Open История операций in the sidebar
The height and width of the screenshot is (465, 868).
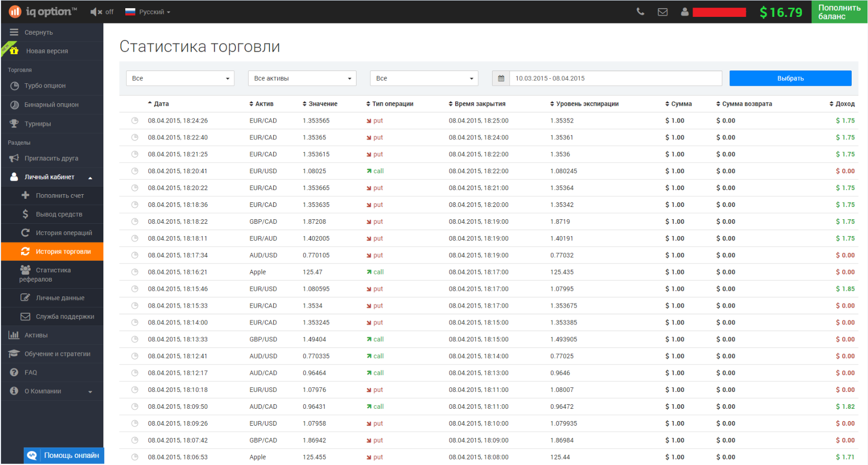click(x=63, y=233)
